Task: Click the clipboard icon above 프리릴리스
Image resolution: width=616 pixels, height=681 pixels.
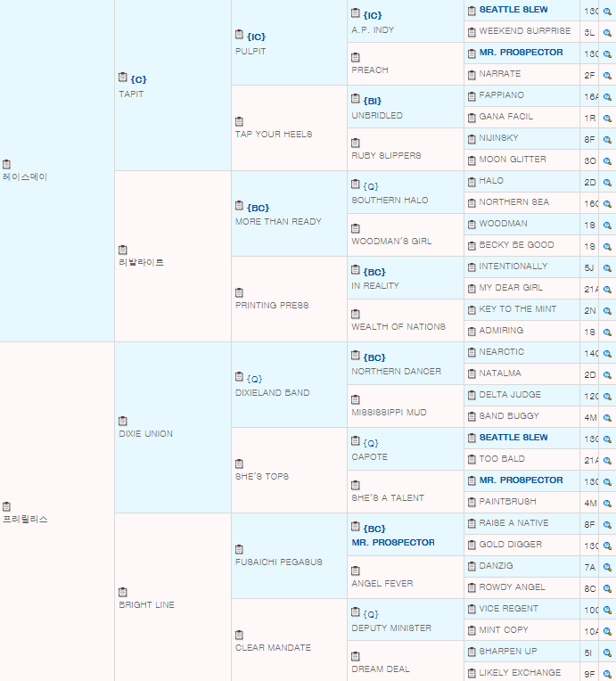Action: tap(6, 506)
